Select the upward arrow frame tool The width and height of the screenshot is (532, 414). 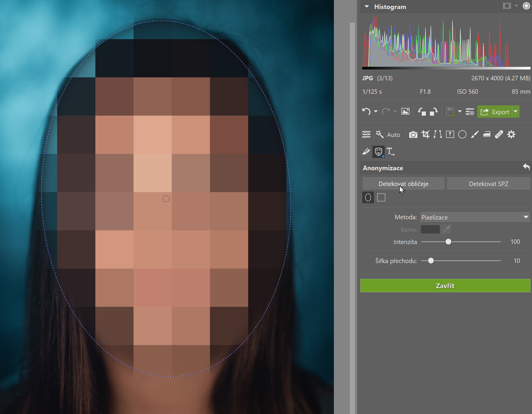(450, 134)
